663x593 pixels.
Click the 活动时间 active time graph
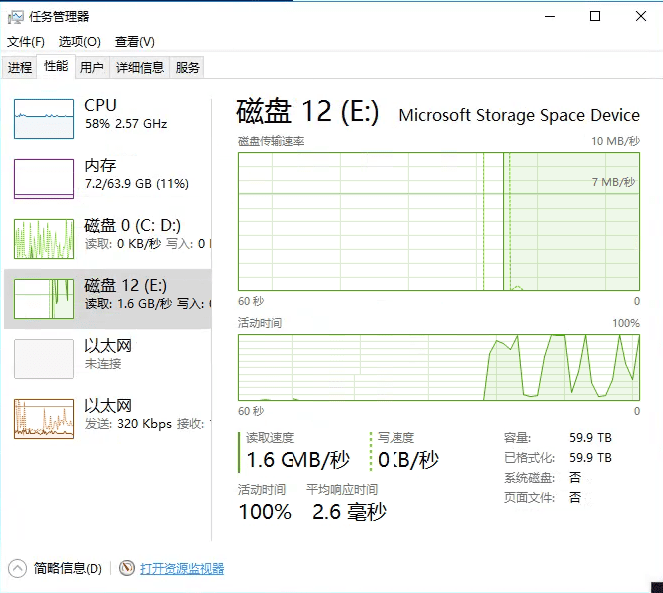coord(438,368)
